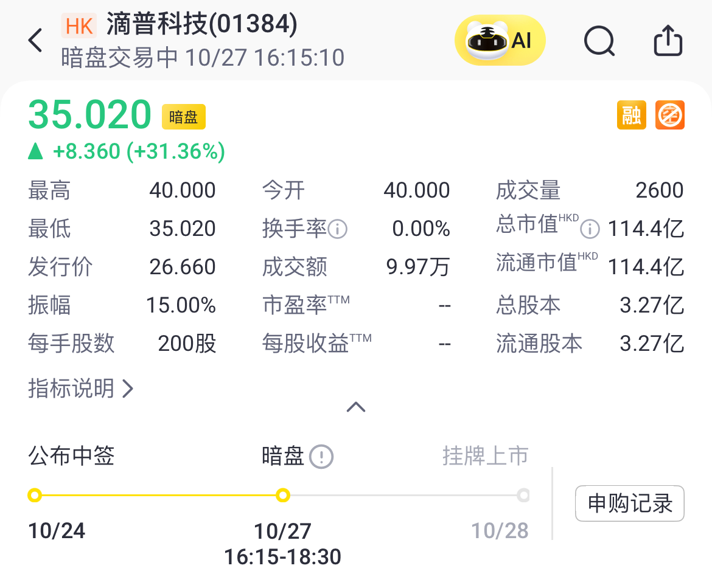Tap the back arrow icon

click(35, 40)
